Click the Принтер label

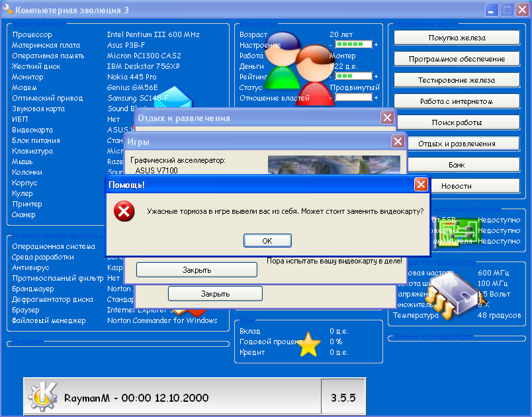(x=27, y=205)
